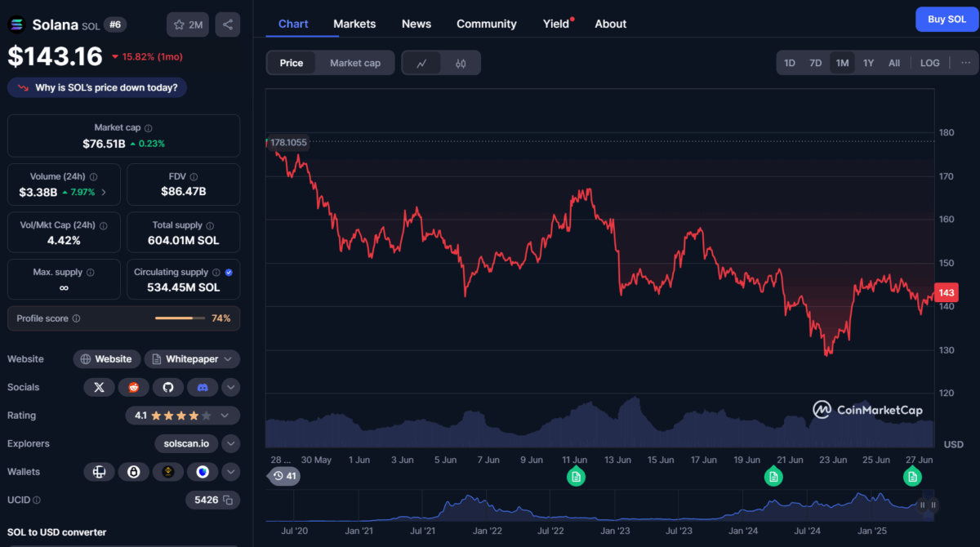Copy UCID 5426 value
980x547 pixels.
tap(228, 500)
